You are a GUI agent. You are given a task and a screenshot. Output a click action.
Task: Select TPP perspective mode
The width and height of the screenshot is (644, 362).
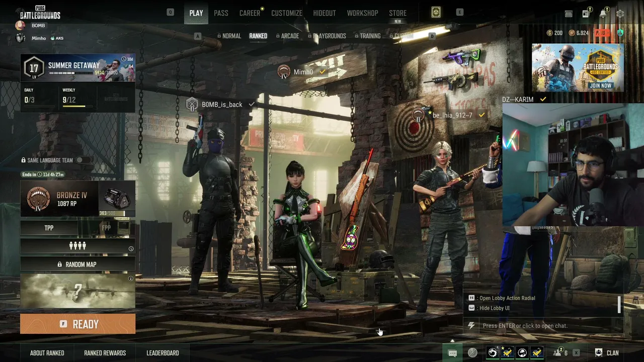pos(49,228)
